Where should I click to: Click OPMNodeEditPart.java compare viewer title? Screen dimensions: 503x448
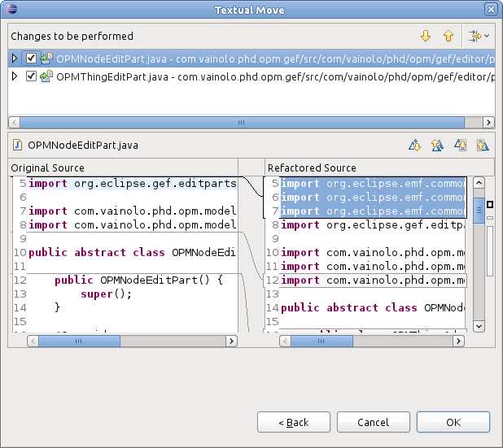pos(83,146)
